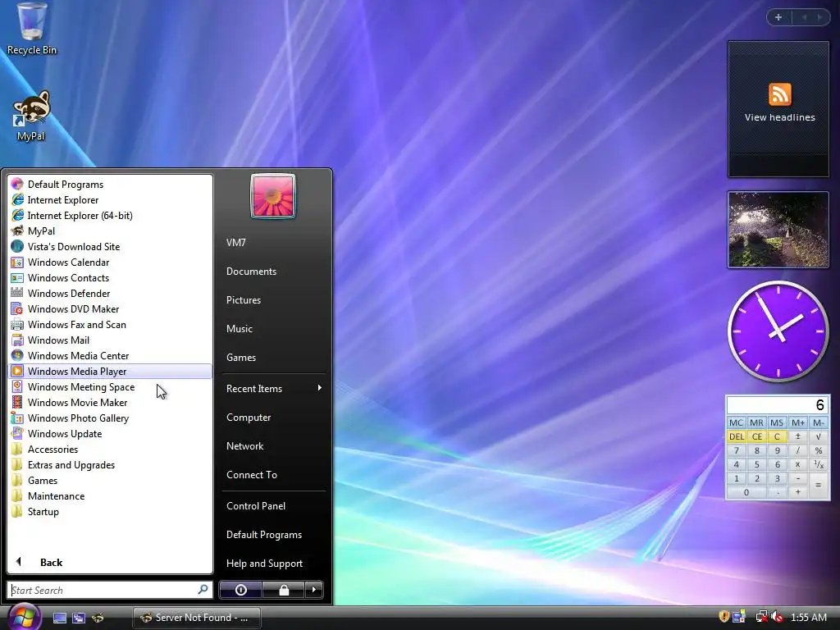Click the Start Search input box
Image resolution: width=840 pixels, height=630 pixels.
[110, 590]
